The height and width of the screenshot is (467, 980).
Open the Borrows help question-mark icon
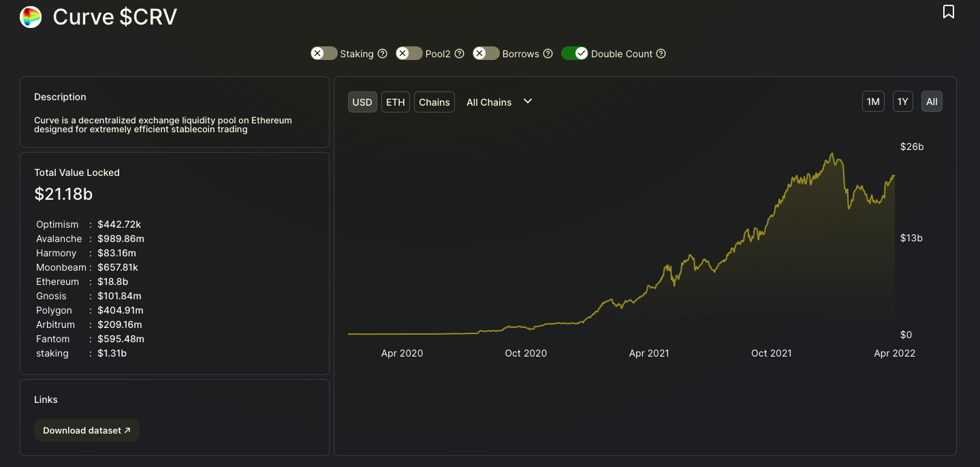pos(548,53)
